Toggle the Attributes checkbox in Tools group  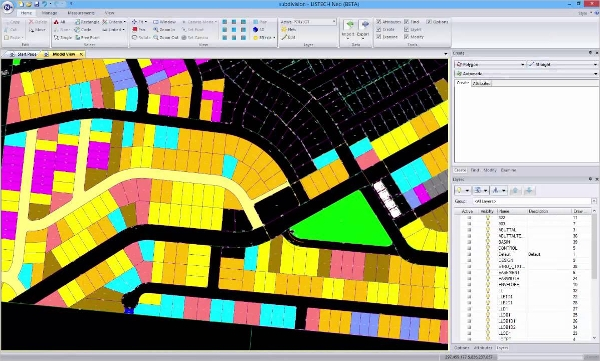tap(379, 22)
